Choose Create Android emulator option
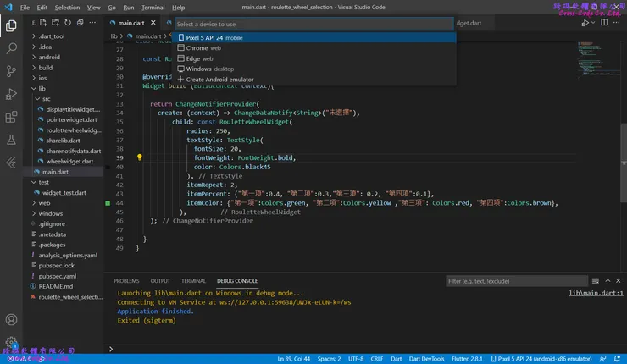627x364 pixels. tap(219, 80)
